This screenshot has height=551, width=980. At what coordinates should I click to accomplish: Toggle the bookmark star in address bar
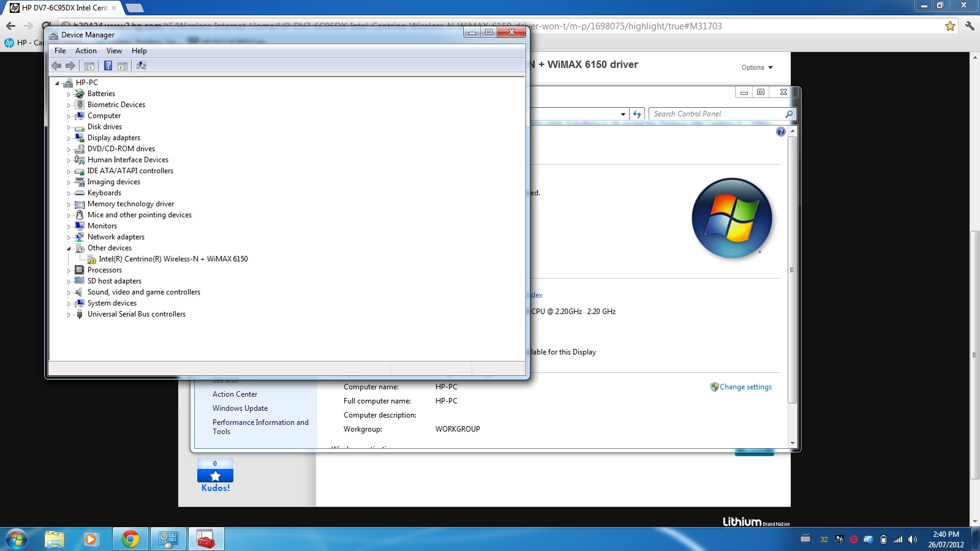(950, 26)
